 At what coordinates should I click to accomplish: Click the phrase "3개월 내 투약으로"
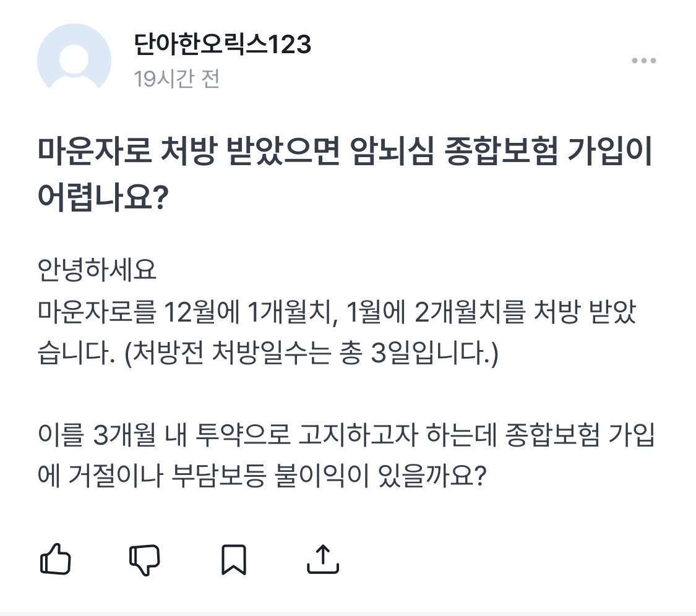pyautogui.click(x=192, y=437)
